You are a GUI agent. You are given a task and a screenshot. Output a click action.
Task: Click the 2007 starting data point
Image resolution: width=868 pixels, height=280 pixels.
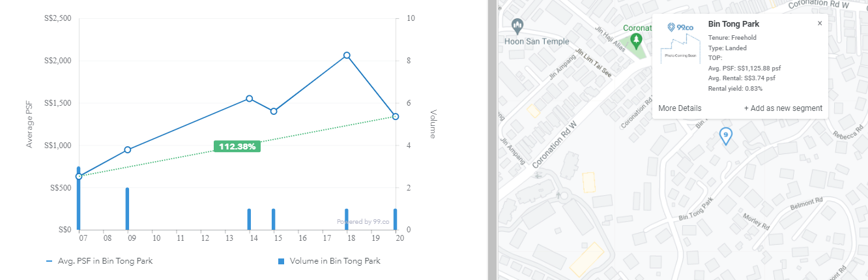pyautogui.click(x=79, y=176)
